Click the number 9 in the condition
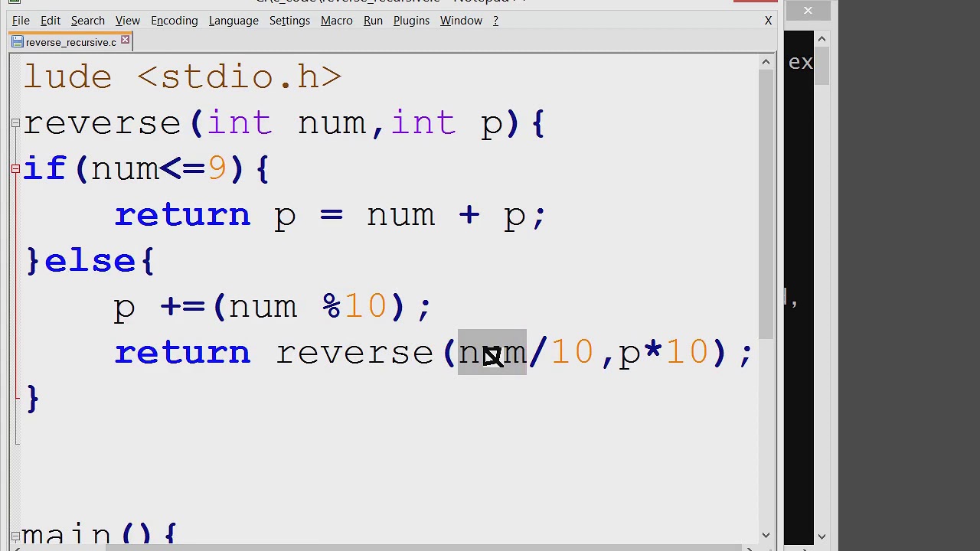 (217, 168)
